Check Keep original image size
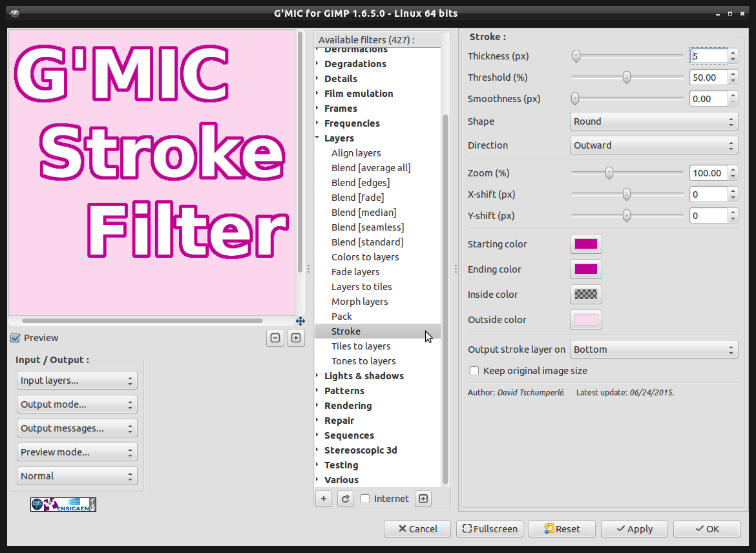 (x=474, y=371)
